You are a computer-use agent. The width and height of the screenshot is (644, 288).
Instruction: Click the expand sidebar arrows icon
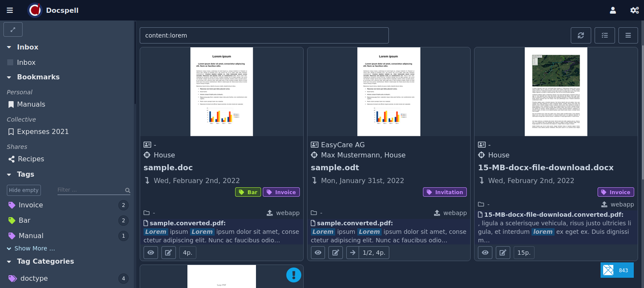[13, 30]
